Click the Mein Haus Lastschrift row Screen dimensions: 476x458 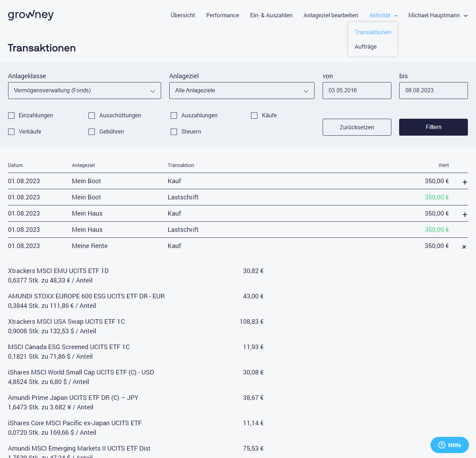(x=238, y=230)
